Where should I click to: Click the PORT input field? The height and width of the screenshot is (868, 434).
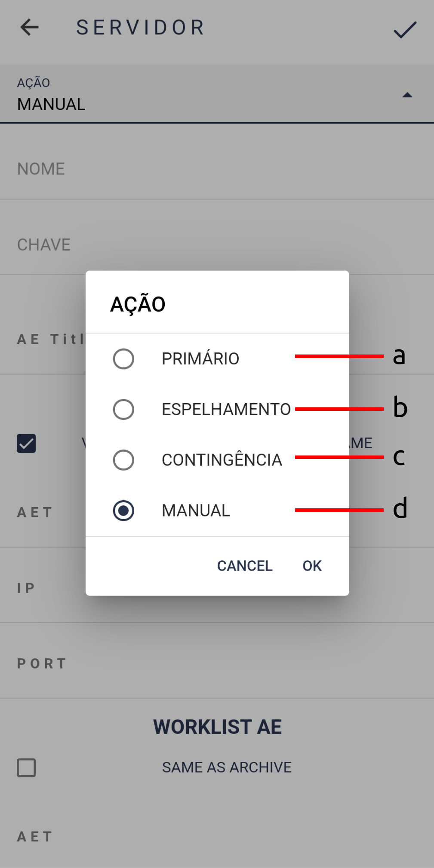[x=215, y=663]
